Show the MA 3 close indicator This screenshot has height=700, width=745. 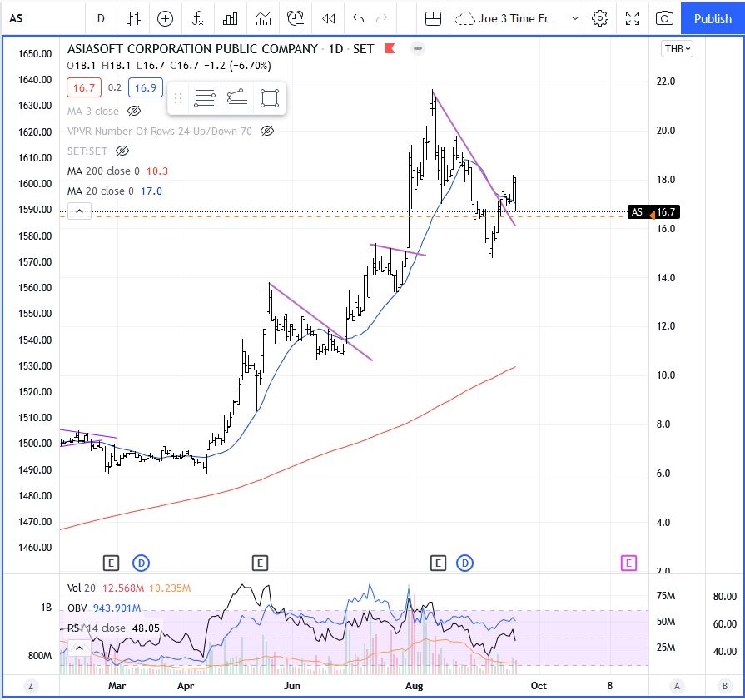coord(134,112)
